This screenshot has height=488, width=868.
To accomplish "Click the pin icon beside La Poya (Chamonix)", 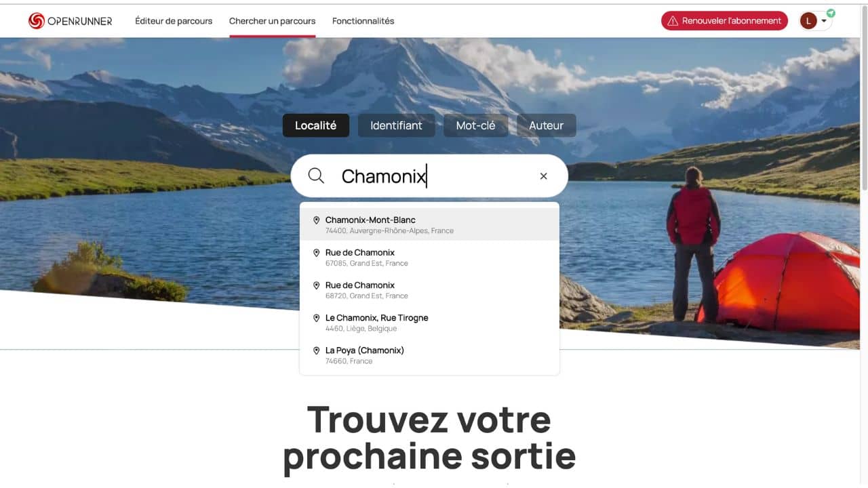I will [316, 350].
